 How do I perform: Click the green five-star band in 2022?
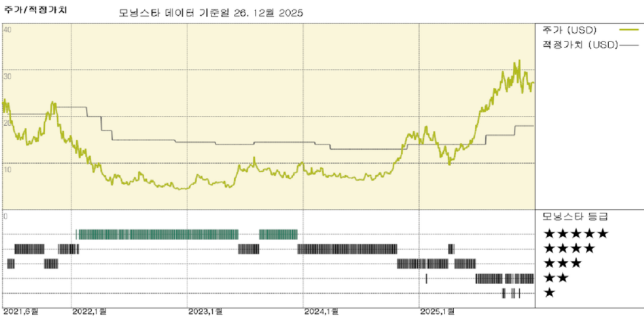click(x=157, y=234)
